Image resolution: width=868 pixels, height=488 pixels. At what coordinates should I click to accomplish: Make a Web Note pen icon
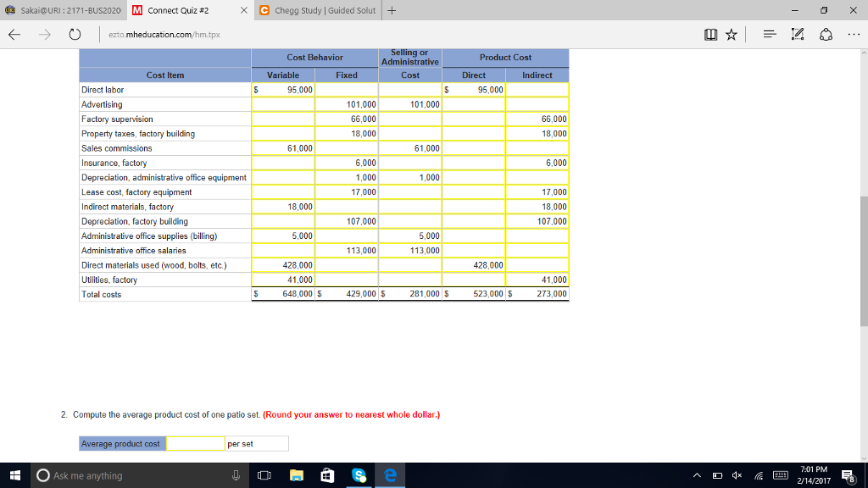(797, 34)
